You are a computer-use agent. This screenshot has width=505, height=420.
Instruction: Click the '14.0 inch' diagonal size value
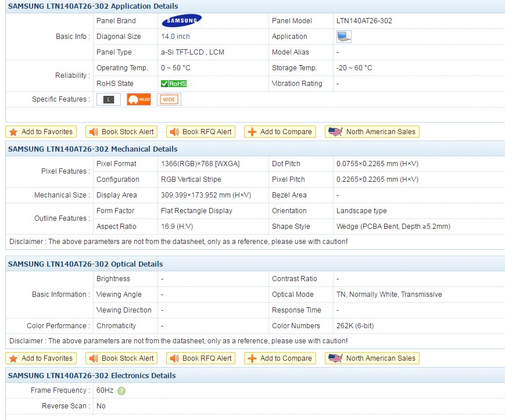(x=176, y=37)
